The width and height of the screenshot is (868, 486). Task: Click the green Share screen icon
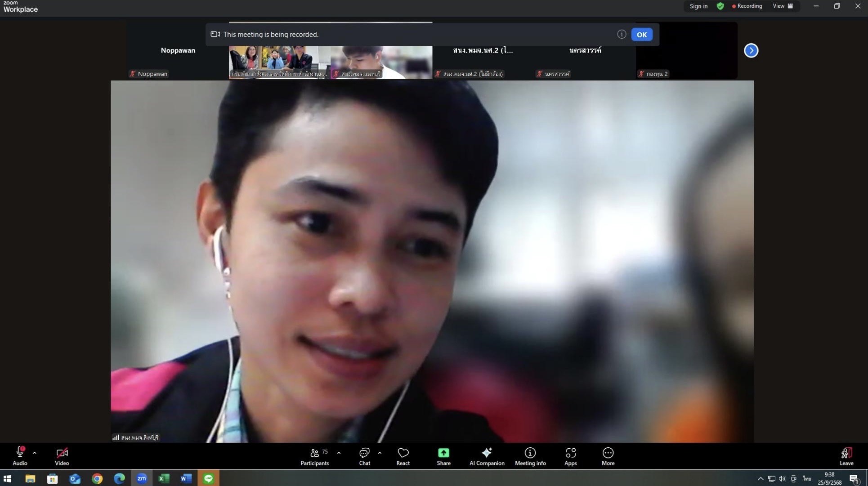click(443, 453)
